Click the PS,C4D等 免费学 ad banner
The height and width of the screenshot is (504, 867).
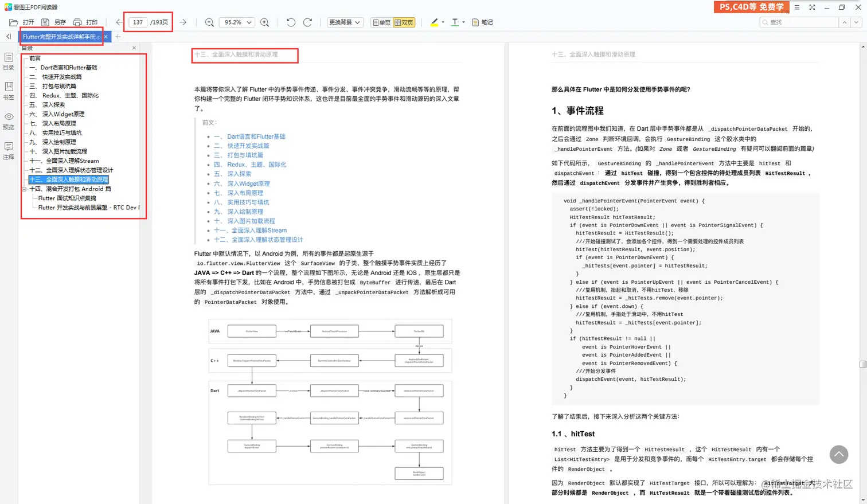coord(751,7)
